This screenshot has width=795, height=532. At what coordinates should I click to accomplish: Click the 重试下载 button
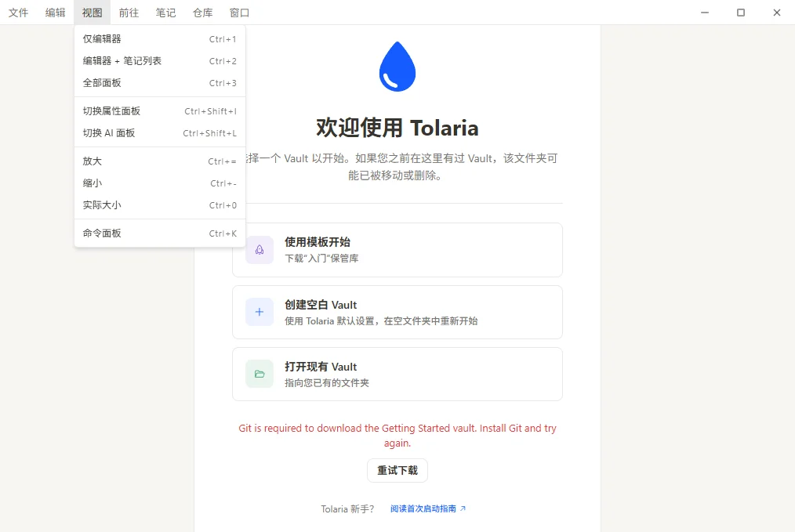tap(397, 471)
